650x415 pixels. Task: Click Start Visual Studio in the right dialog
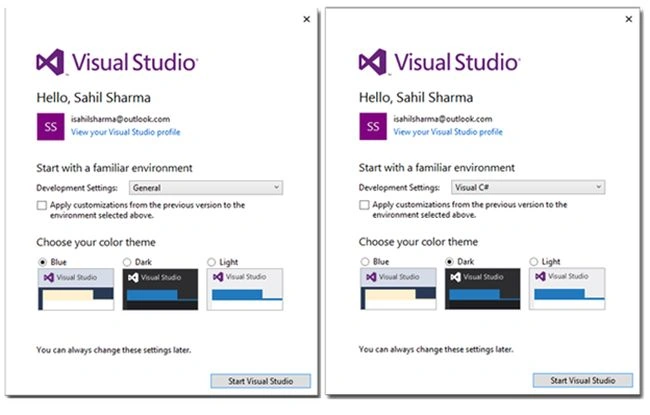pos(583,380)
